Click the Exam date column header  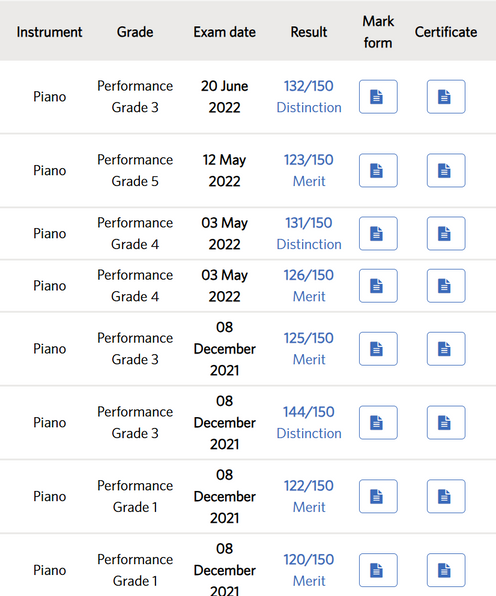[224, 32]
